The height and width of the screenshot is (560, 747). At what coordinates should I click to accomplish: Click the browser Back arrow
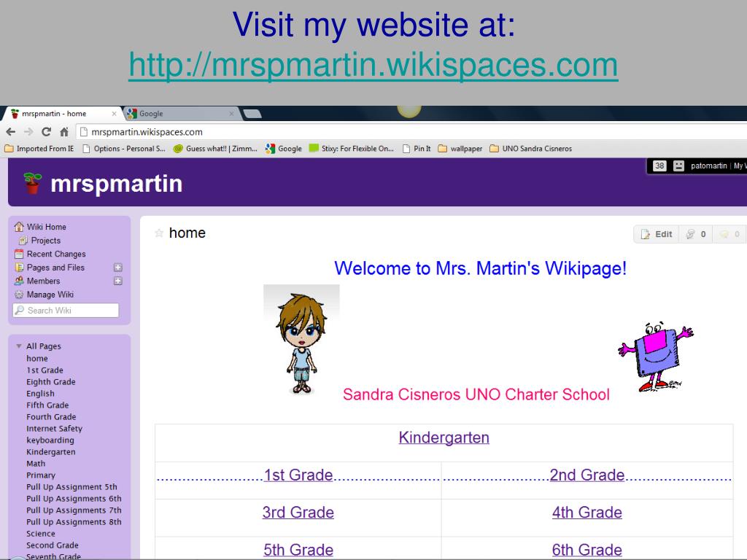(11, 132)
